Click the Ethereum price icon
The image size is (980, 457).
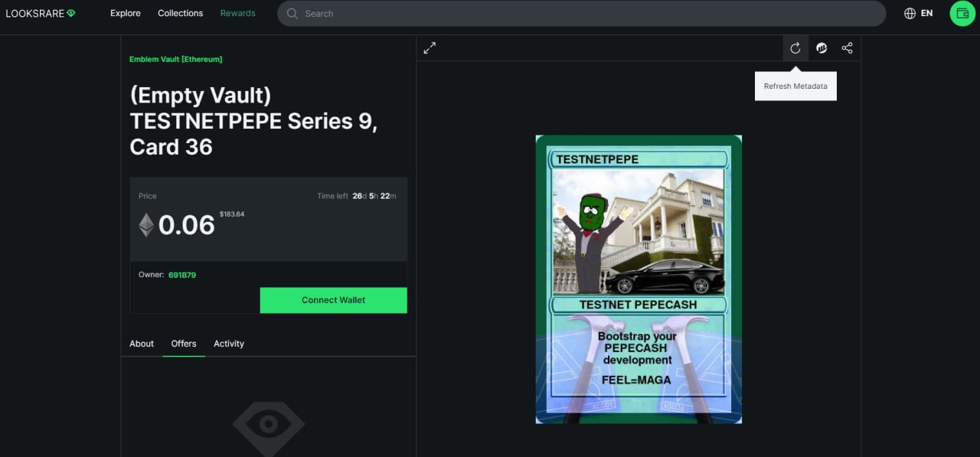pyautogui.click(x=146, y=225)
